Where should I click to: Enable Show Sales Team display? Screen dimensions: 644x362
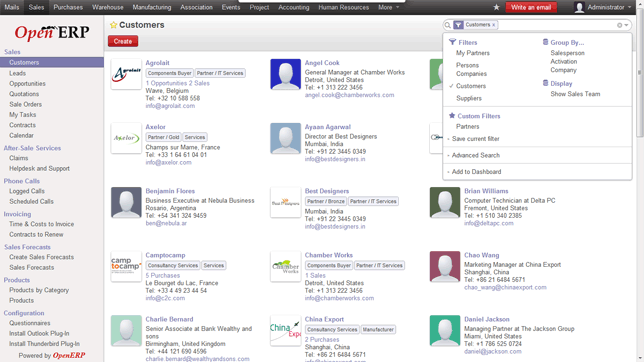575,94
